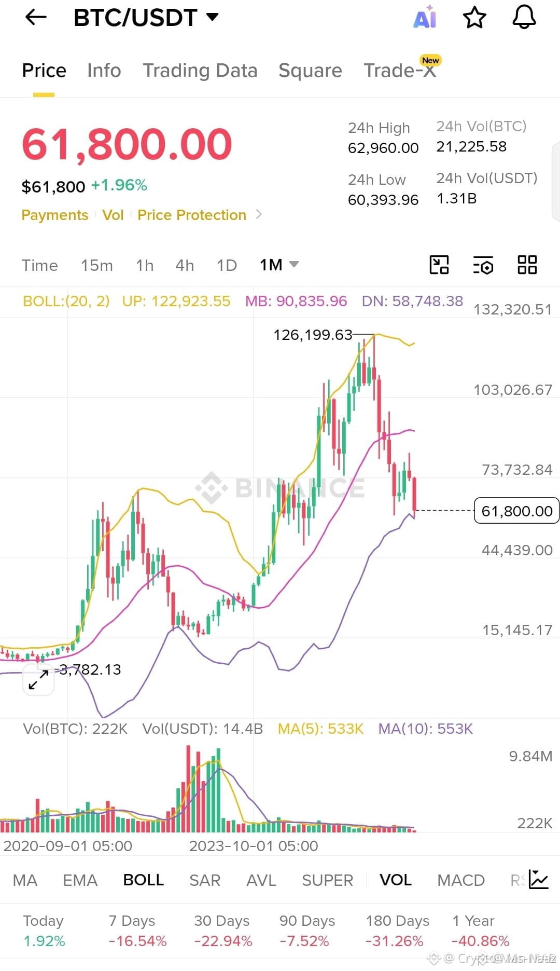Switch to the Info tab
Image resolution: width=560 pixels, height=971 pixels.
click(x=104, y=71)
